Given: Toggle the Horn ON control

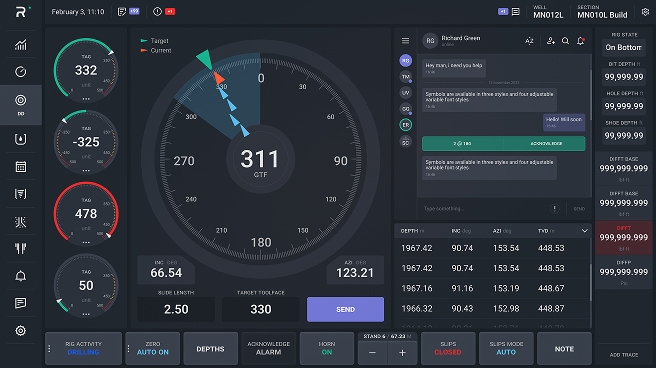Looking at the screenshot, I should pyautogui.click(x=327, y=348).
